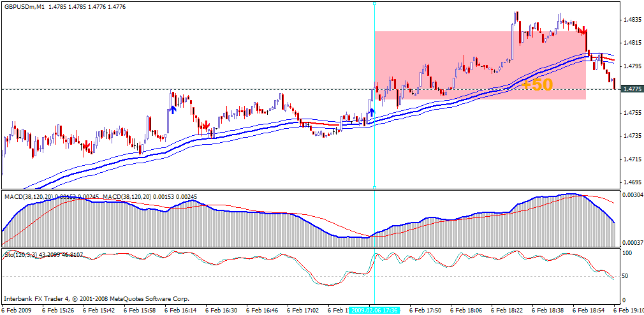Screen dimensions: 644x315
Task: Click the stochastic 50 level label
Action: pos(625,276)
